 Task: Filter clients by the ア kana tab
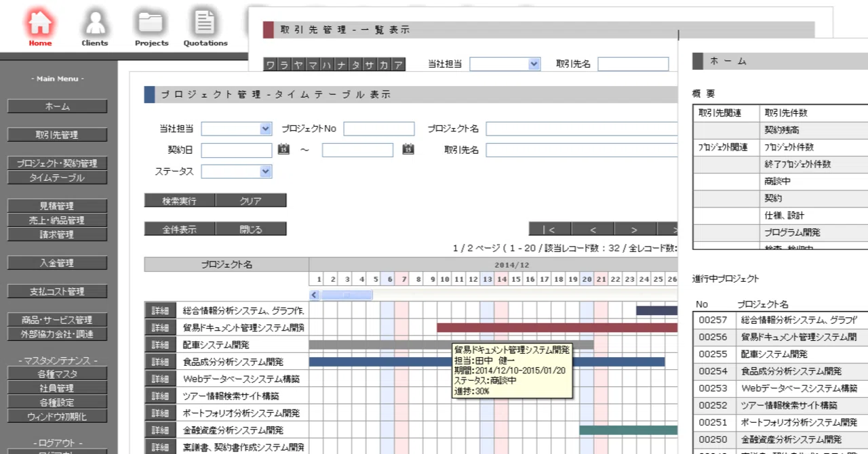point(398,65)
